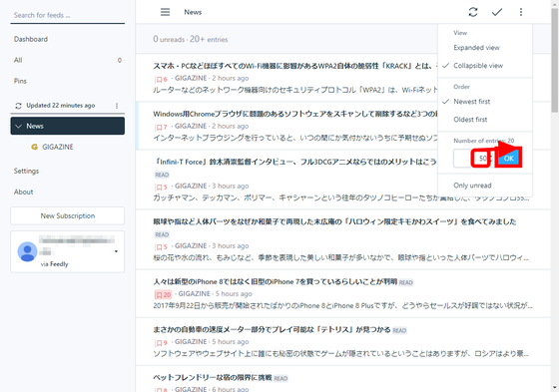Screen dimensions: 559x392
Task: Click bookmark count 7 on Chrome article
Action: point(161,127)
